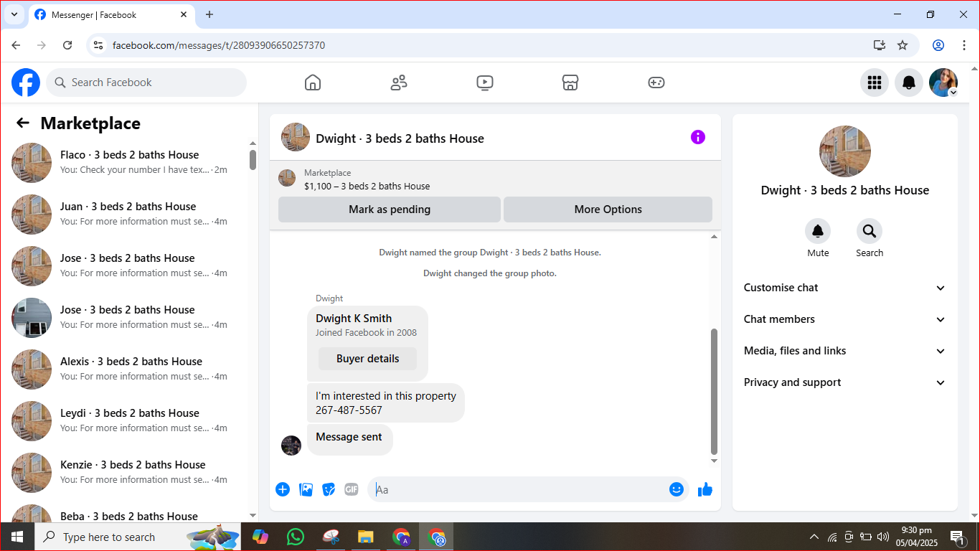The width and height of the screenshot is (980, 551).
Task: Click the Windows Start button
Action: click(17, 537)
